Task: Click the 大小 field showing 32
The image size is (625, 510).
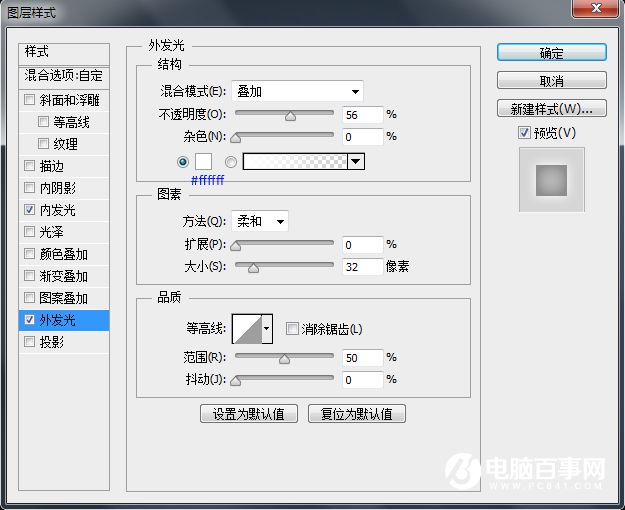Action: click(363, 267)
